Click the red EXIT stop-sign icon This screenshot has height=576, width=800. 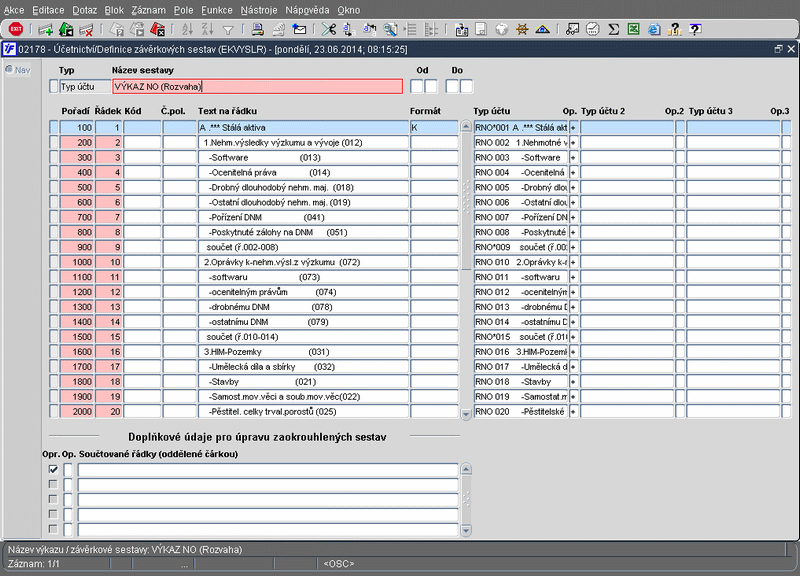pos(16,29)
